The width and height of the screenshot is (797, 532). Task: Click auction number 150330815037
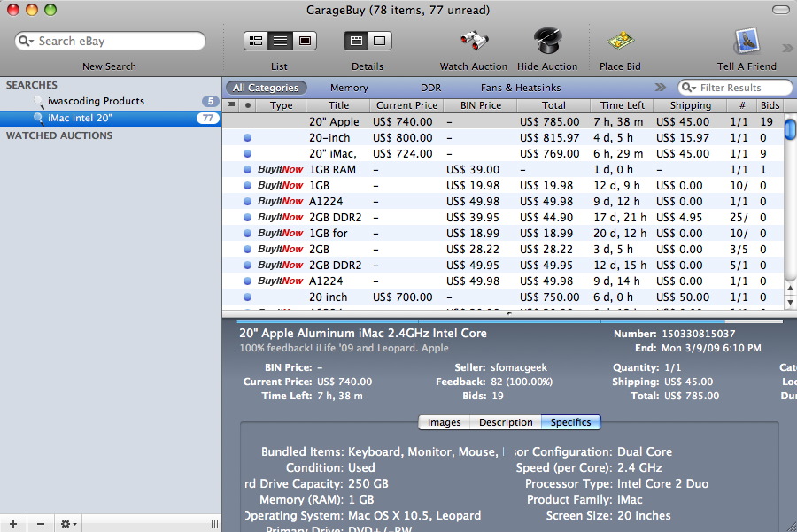click(x=699, y=334)
